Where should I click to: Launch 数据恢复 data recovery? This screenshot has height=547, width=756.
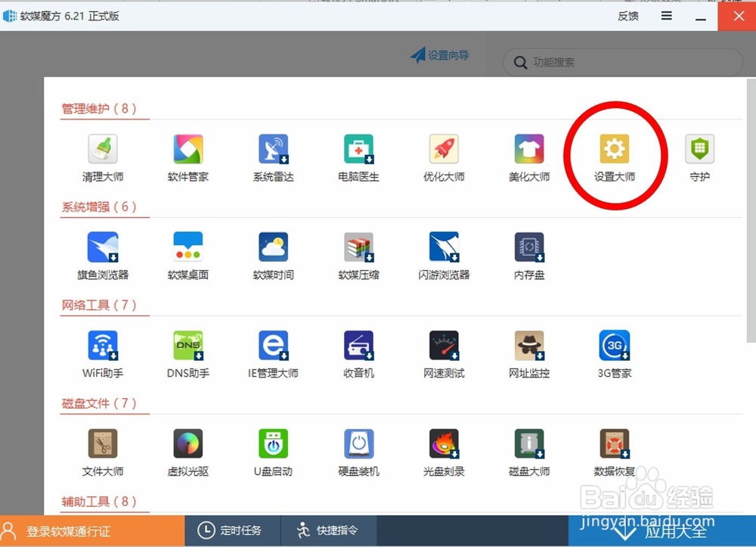coord(615,444)
